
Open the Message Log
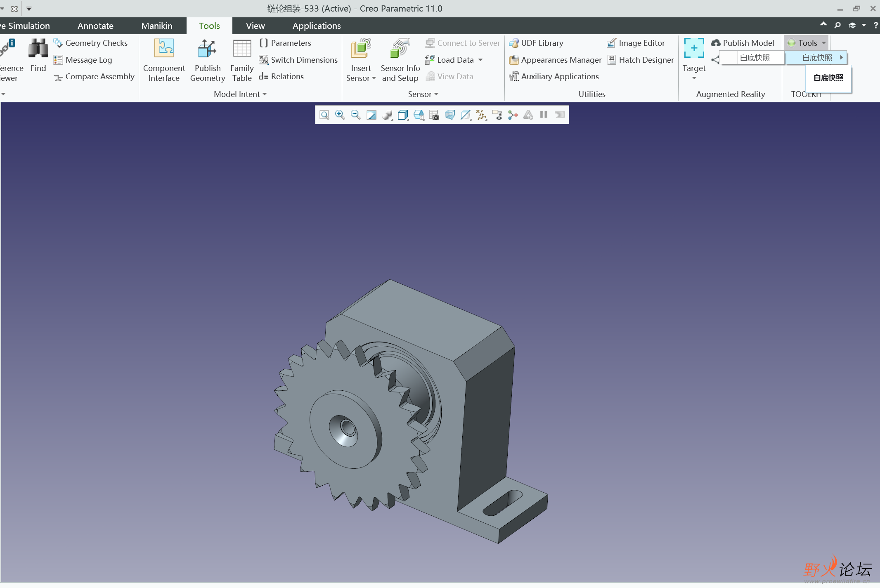[83, 60]
